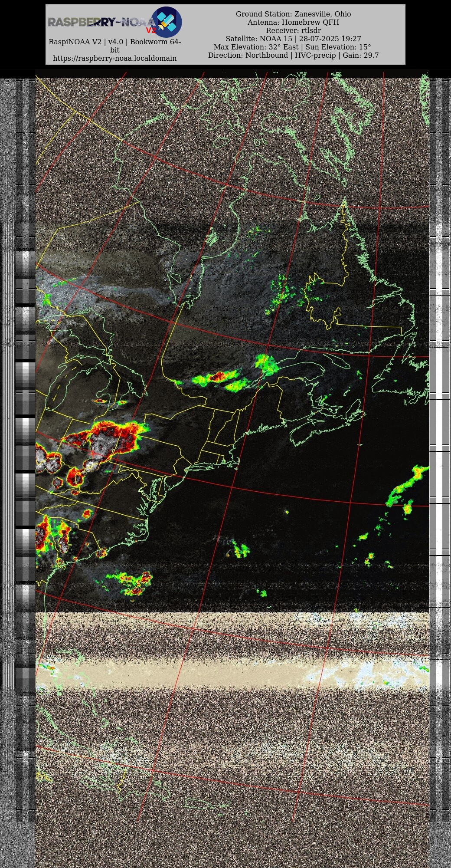Click the Nova Scotia coastline outline
The height and width of the screenshot is (868, 451).
[x=321, y=430]
